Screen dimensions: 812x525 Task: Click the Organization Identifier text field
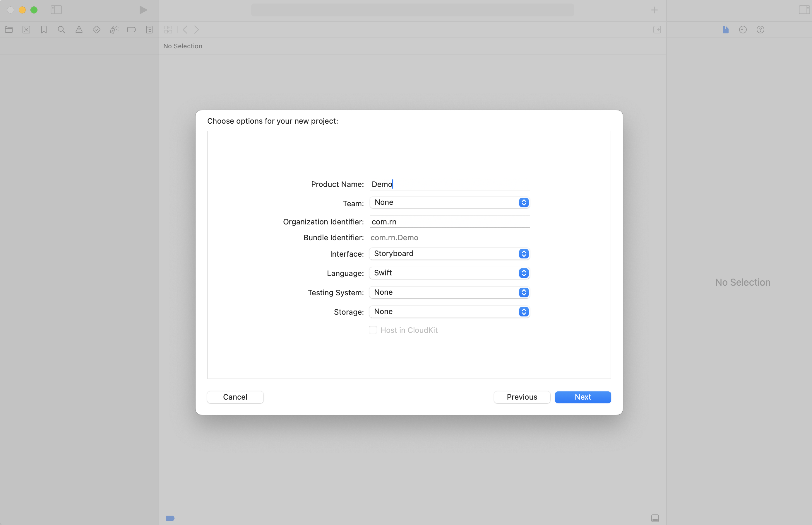[x=450, y=221]
